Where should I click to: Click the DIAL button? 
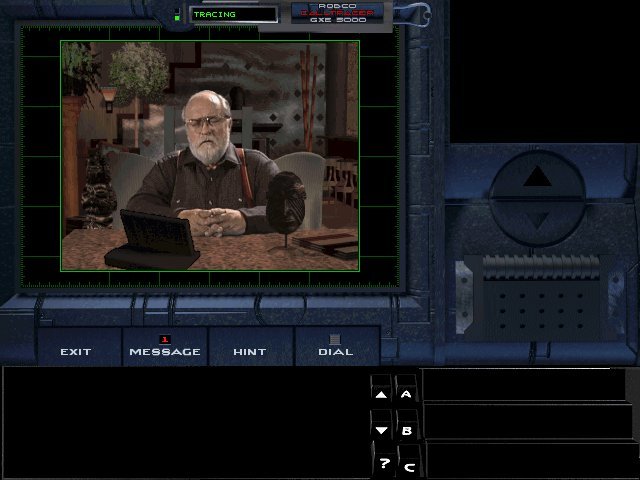tap(336, 346)
